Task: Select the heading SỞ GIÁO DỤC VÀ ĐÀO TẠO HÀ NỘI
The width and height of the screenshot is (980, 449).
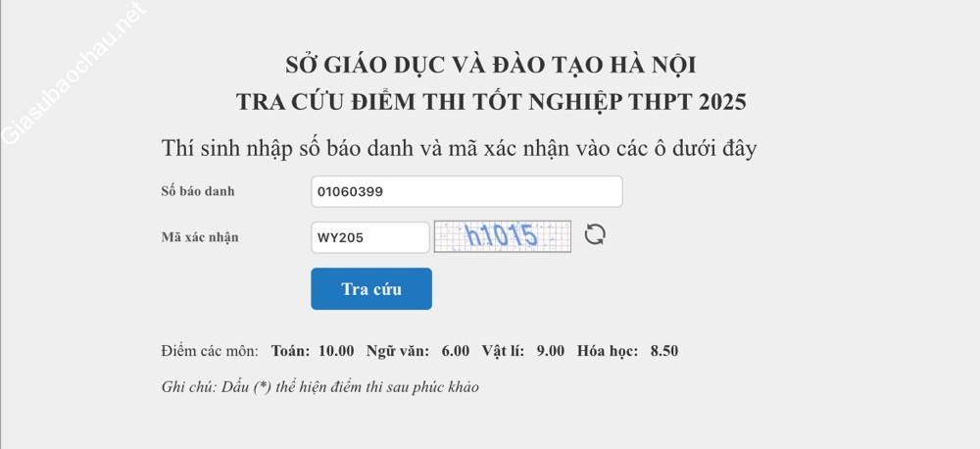Action: [491, 66]
